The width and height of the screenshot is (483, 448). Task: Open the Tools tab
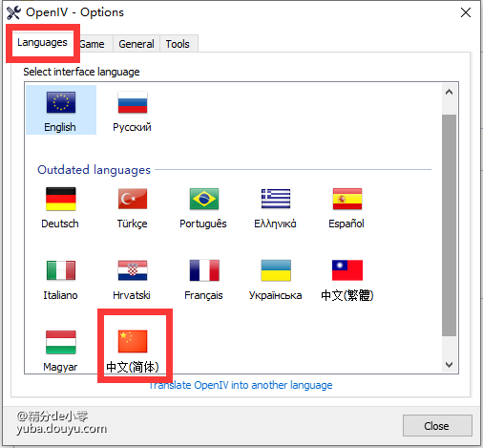click(x=178, y=44)
